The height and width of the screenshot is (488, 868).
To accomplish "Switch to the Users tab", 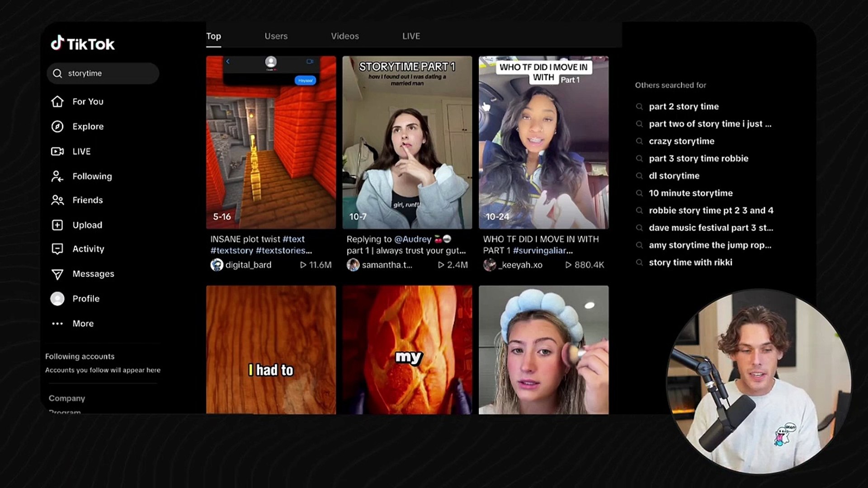I will coord(276,36).
